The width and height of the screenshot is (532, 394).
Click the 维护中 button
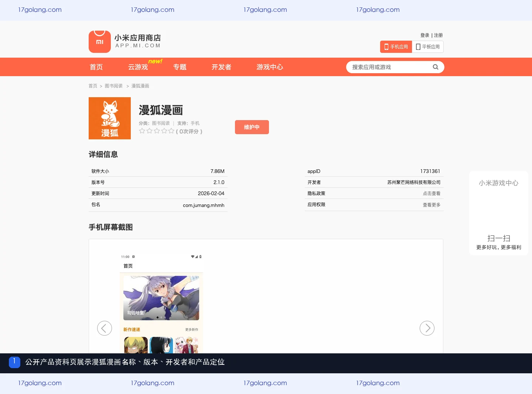point(252,127)
